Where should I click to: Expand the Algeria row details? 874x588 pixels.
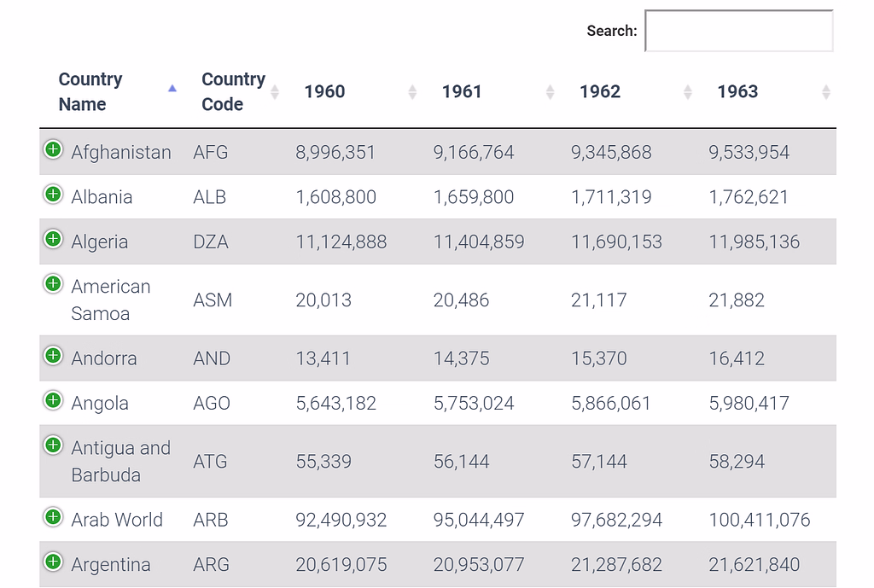coord(53,238)
